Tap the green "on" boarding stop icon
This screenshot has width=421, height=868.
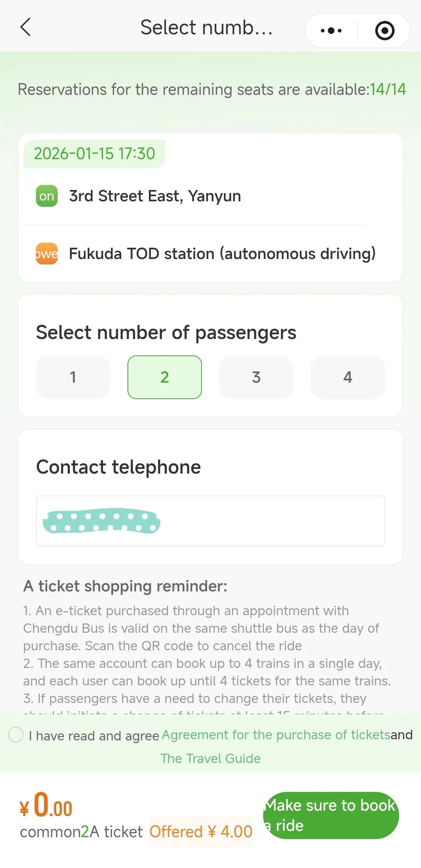point(47,196)
